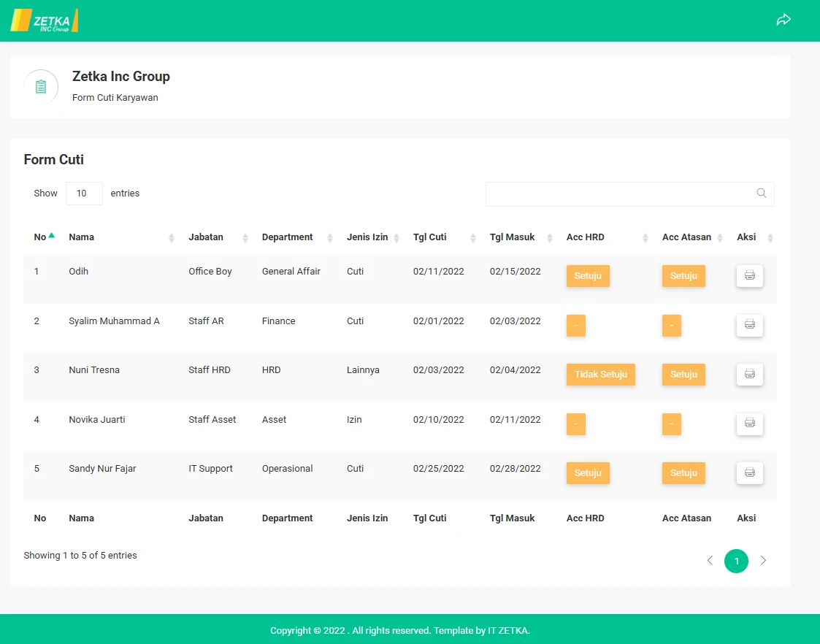Click the Zetka Inc Group logo
820x644 pixels.
pos(45,20)
